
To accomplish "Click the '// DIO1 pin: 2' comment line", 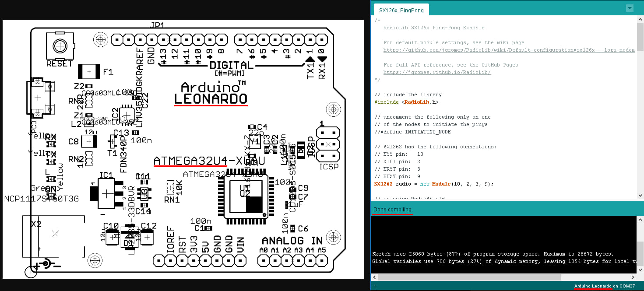I will [398, 161].
